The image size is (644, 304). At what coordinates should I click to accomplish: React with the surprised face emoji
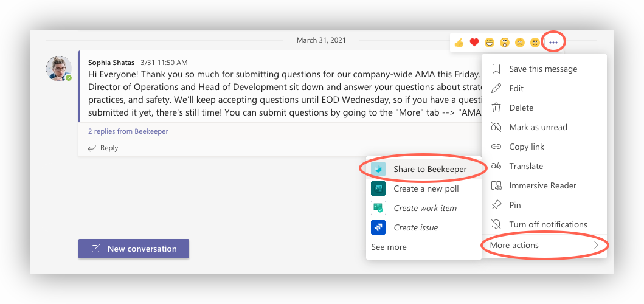point(505,43)
